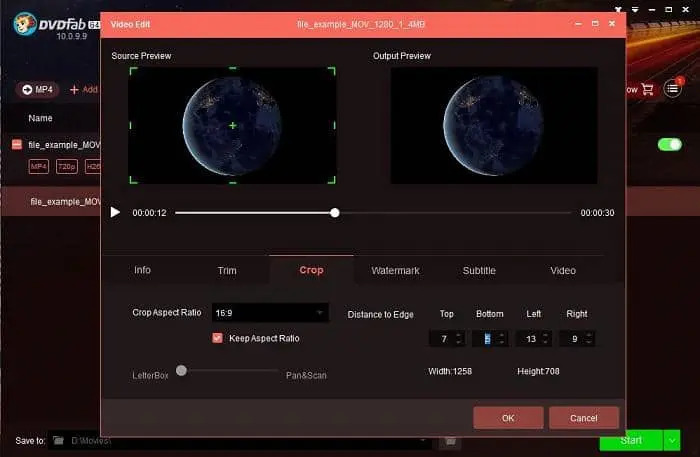The image size is (700, 457).
Task: Click the browse folder icon next to Save to
Action: [450, 440]
